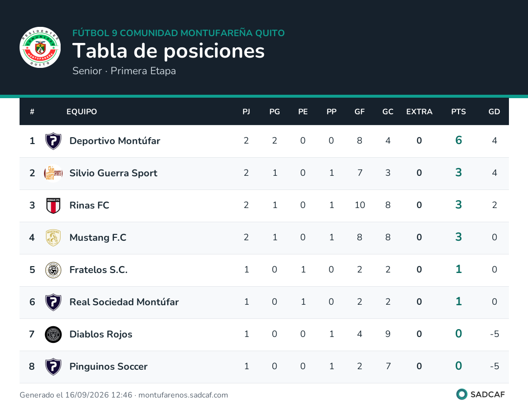Click montufarenos.sadcaf.com footer text
The height and width of the screenshot is (420, 528).
tap(183, 395)
